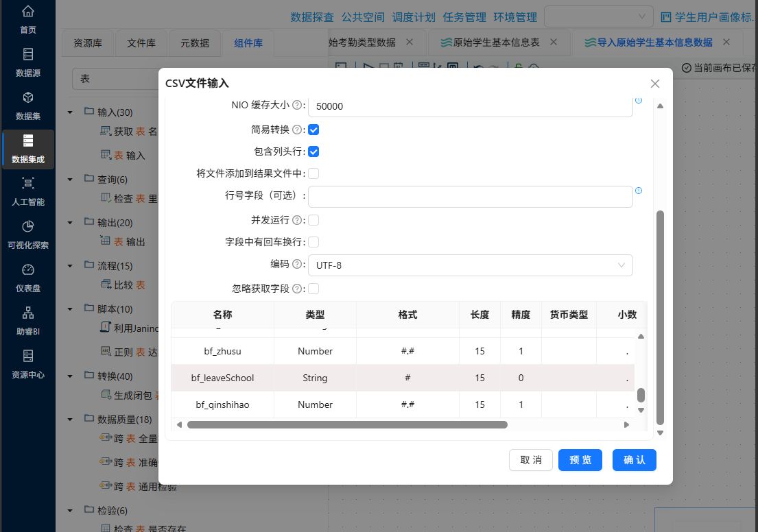Click help icon next to NIO 缓存大小
The width and height of the screenshot is (758, 532).
[297, 105]
